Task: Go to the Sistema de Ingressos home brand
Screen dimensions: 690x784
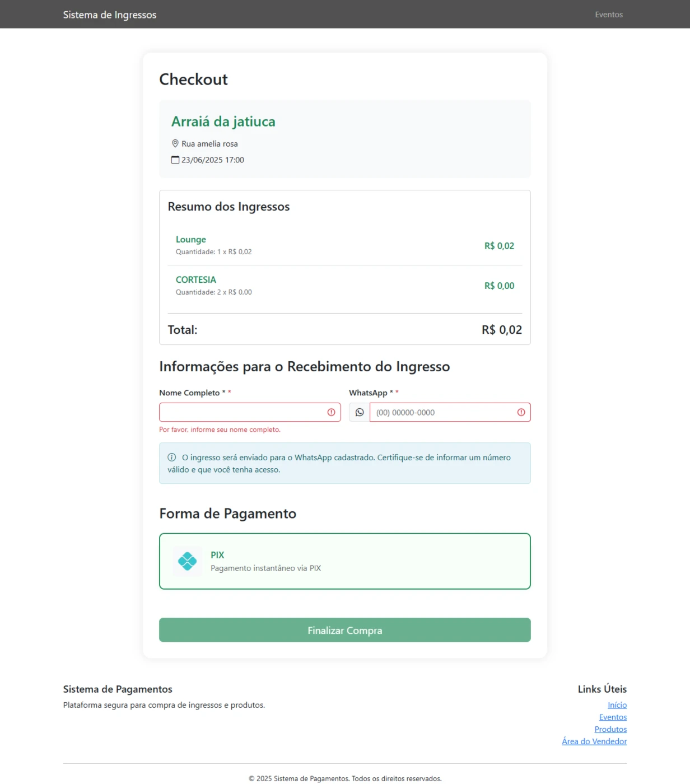Action: click(x=110, y=15)
